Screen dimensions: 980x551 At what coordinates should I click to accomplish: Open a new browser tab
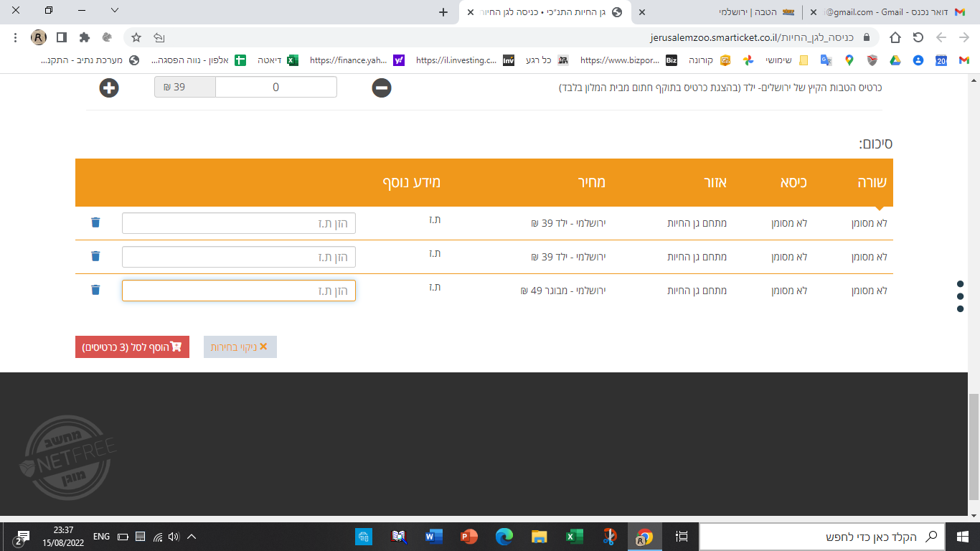click(x=443, y=12)
